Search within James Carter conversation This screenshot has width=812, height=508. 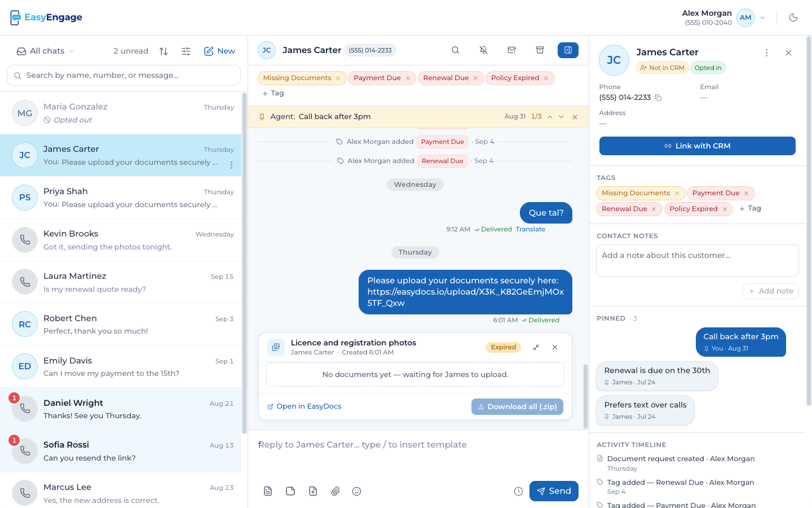tap(455, 50)
